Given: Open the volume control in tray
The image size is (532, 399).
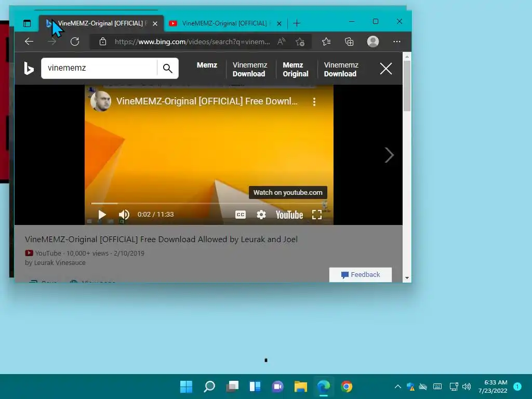Looking at the screenshot, I should pyautogui.click(x=467, y=387).
